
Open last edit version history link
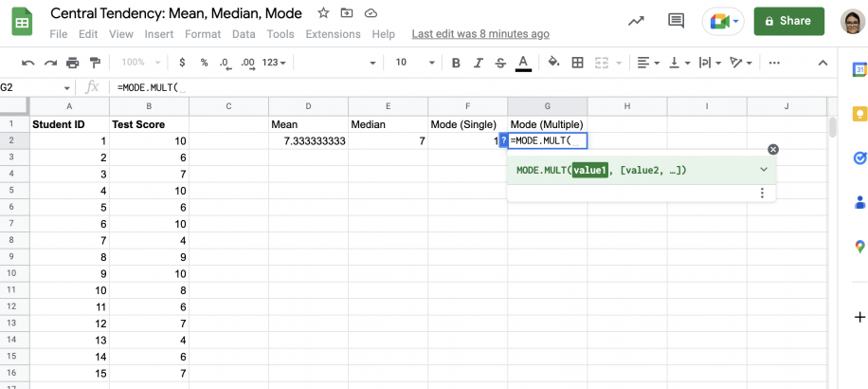(480, 34)
